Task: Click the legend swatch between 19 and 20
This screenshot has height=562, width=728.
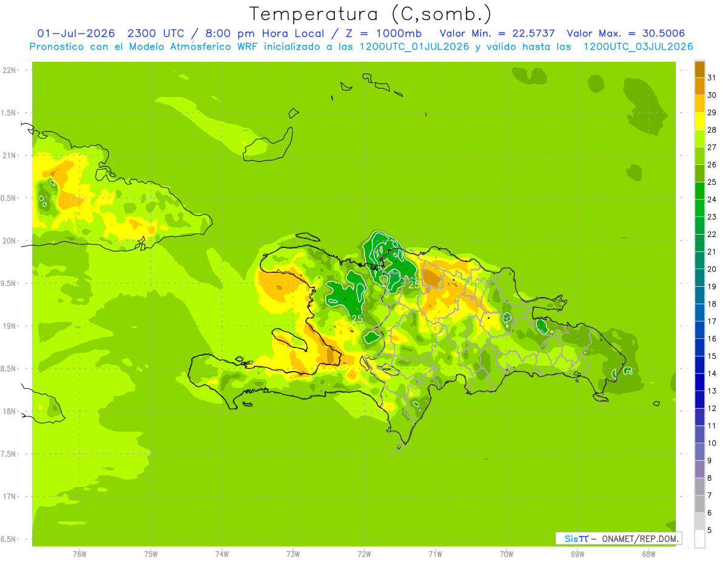Action: click(699, 278)
